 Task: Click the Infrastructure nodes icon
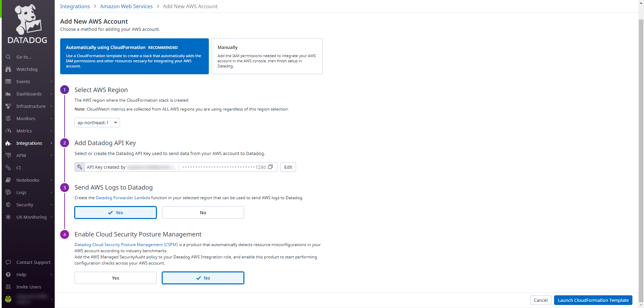point(8,106)
